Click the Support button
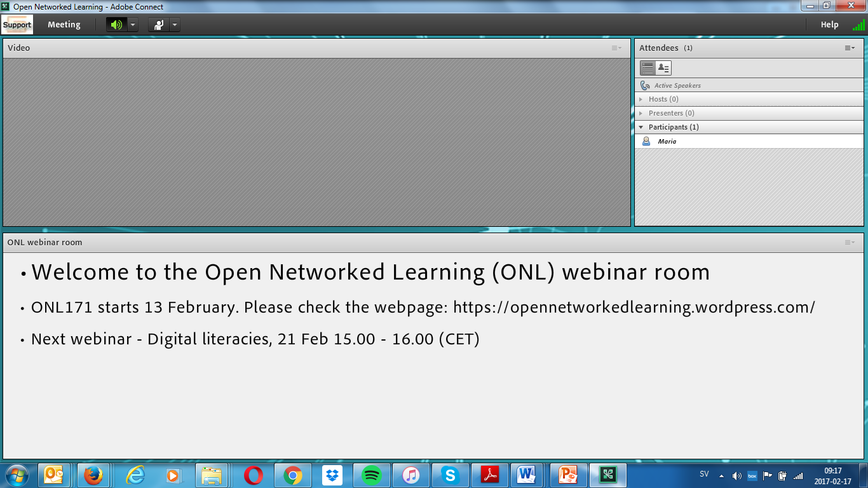This screenshot has width=868, height=488. [17, 24]
